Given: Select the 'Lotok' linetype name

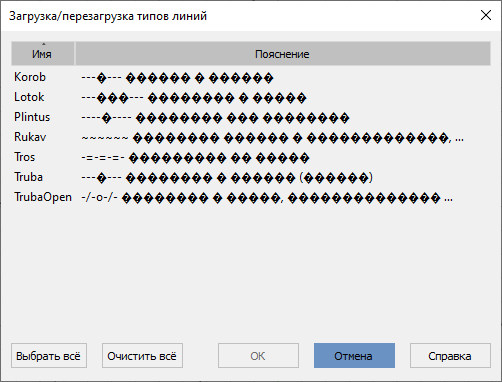Looking at the screenshot, I should click(x=29, y=97).
